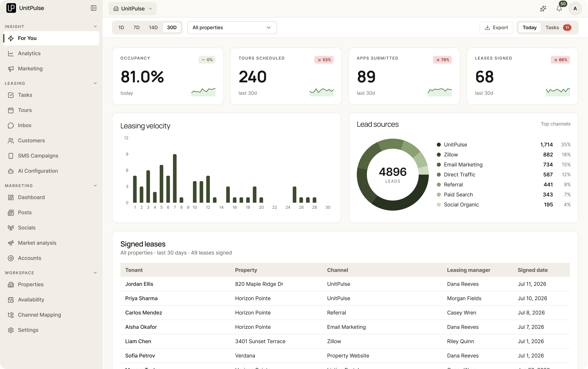Click the SMS Campaigns phone icon

tap(11, 156)
